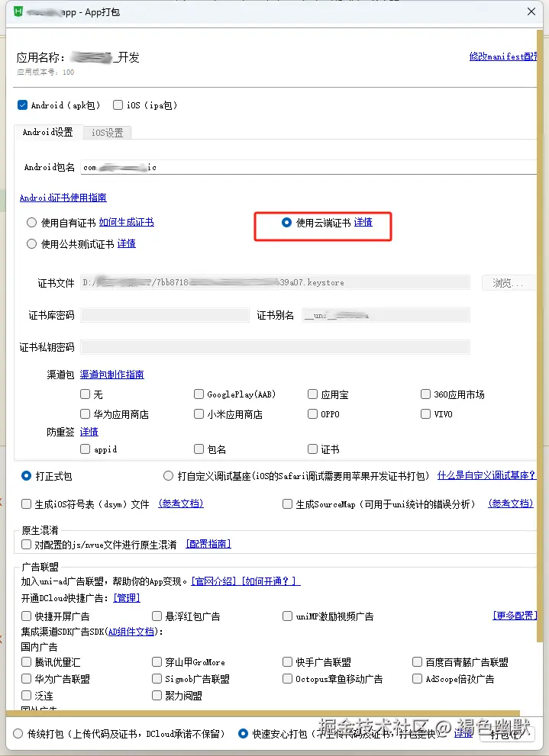Check the 华为应用商店 checkbox

point(86,414)
